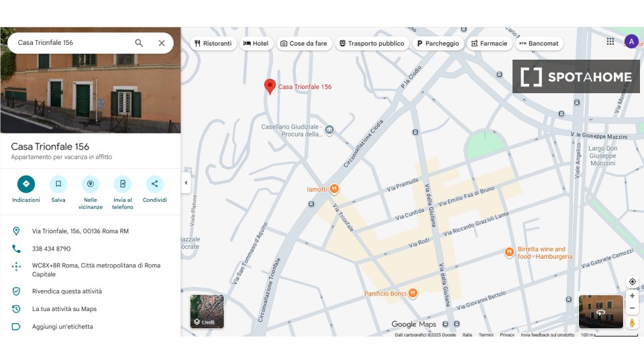The height and width of the screenshot is (362, 644).
Task: Click Invia al telefono icon
Action: pyautogui.click(x=123, y=184)
